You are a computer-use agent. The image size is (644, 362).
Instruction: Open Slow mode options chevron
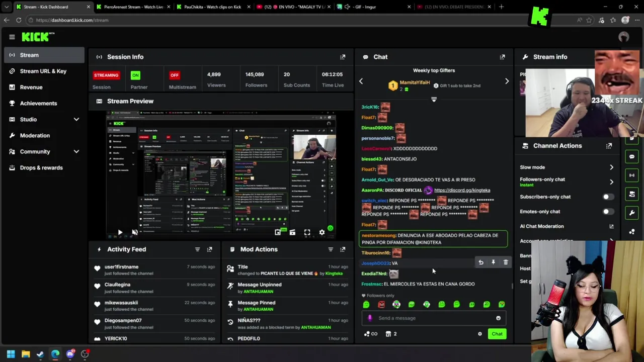(x=611, y=167)
